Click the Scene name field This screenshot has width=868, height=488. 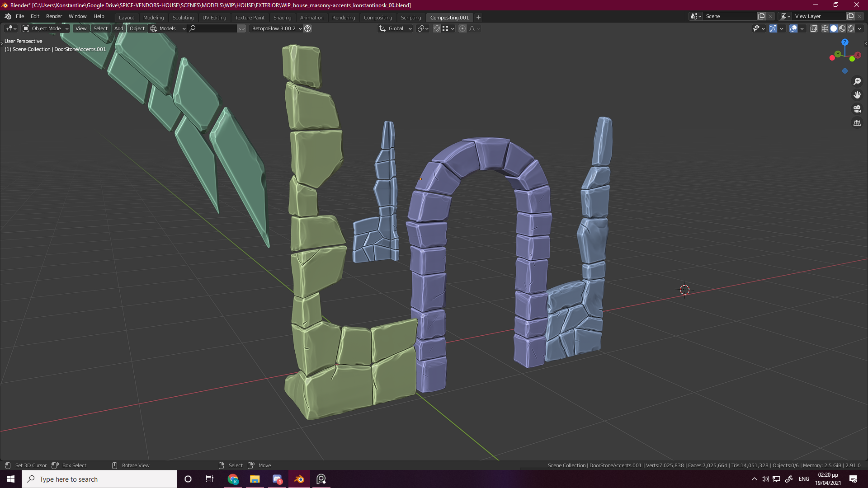tap(729, 16)
